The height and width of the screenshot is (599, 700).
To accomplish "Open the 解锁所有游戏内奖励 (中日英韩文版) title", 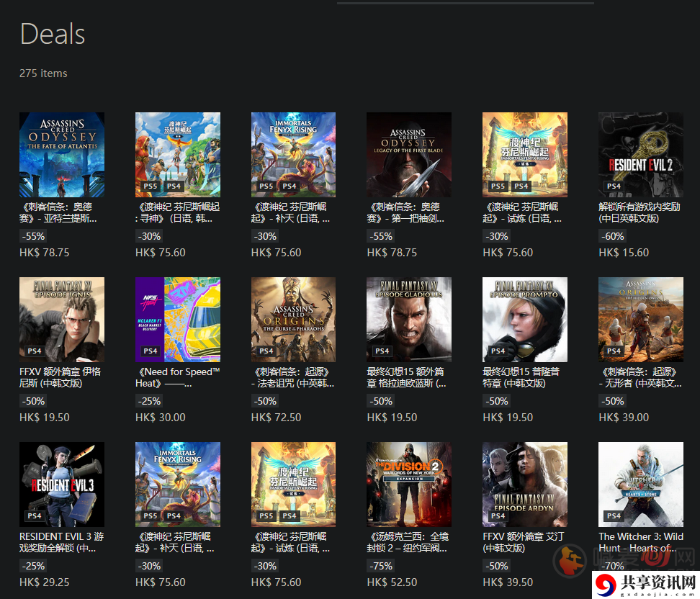I will click(640, 212).
